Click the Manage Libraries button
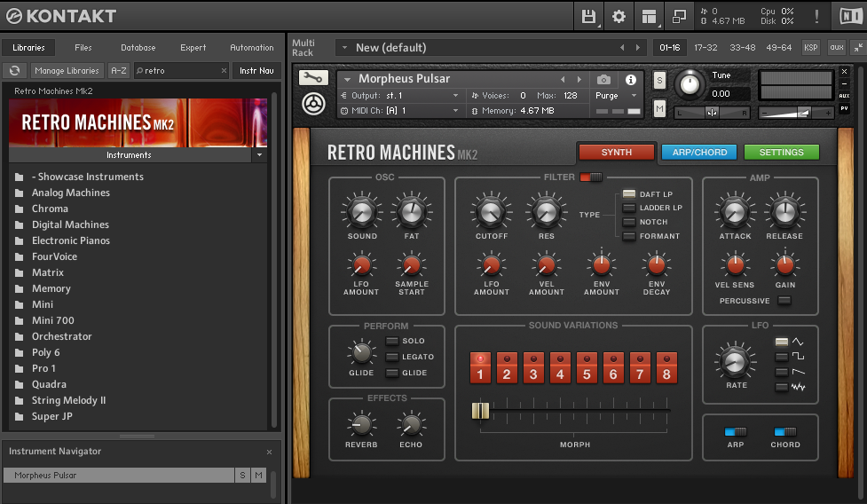This screenshot has width=867, height=504. tap(67, 71)
